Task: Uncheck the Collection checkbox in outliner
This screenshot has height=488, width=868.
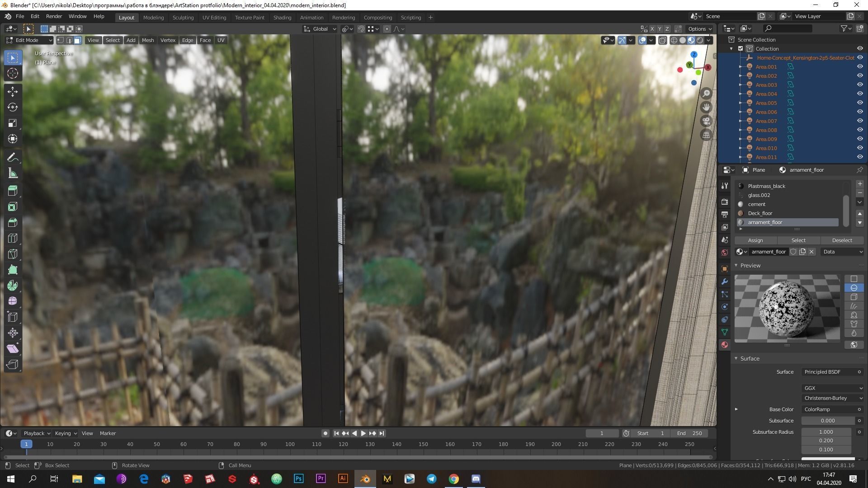Action: tap(741, 48)
